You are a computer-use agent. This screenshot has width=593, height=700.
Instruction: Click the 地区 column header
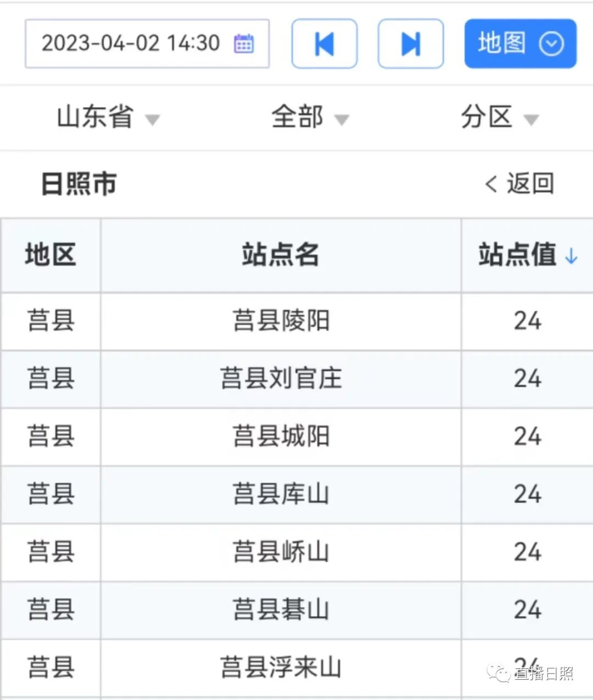[x=51, y=255]
